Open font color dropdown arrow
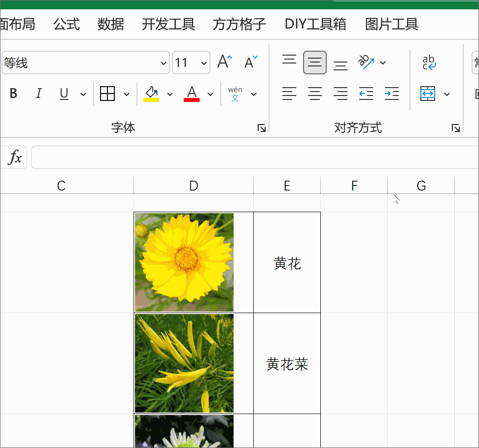 (x=210, y=95)
